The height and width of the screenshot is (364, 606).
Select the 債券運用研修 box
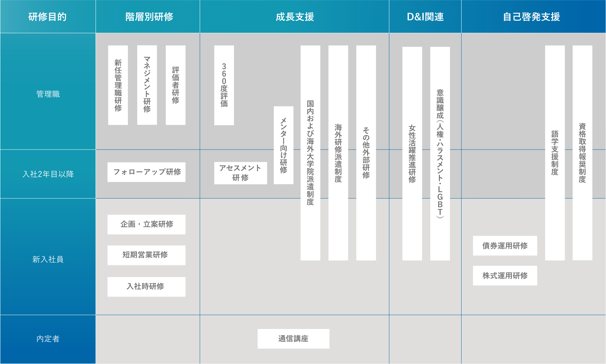pos(505,245)
